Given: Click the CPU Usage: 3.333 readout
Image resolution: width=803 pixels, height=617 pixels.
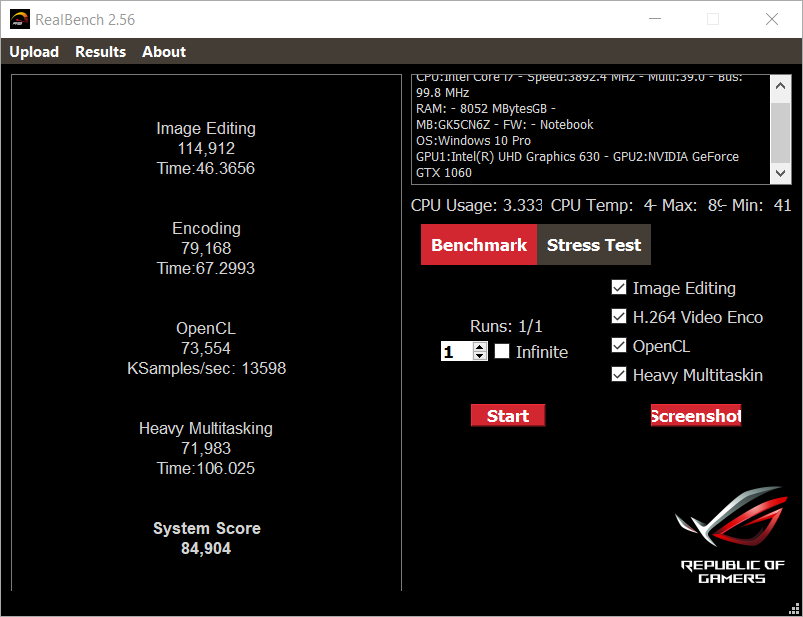Looking at the screenshot, I should pos(476,205).
